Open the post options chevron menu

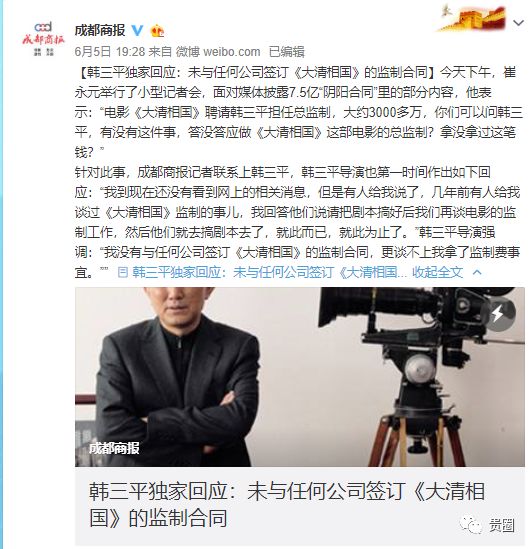[518, 23]
